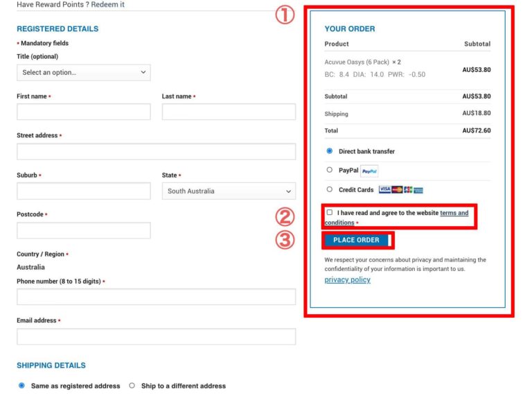Focus the First name field

click(x=83, y=112)
